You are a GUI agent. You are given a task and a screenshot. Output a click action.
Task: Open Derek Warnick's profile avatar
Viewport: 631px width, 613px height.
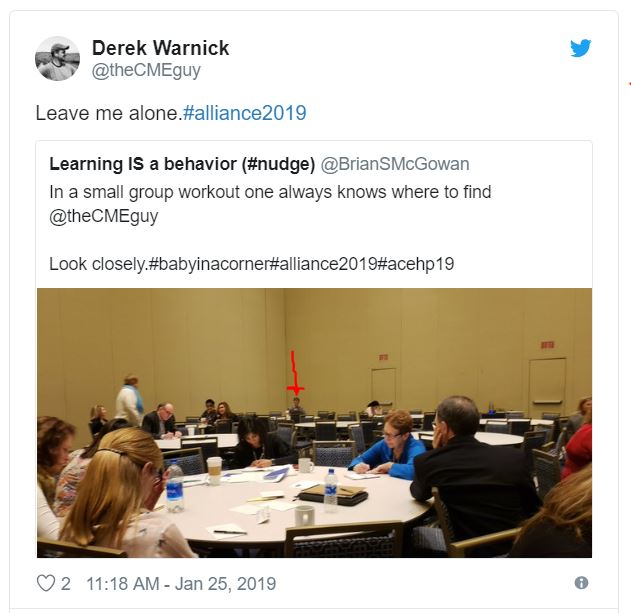(x=57, y=58)
